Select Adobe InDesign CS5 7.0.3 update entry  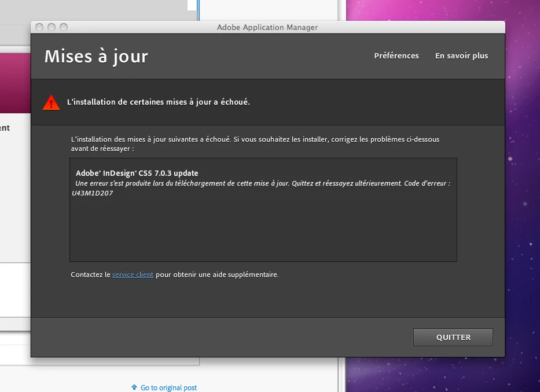click(x=137, y=173)
